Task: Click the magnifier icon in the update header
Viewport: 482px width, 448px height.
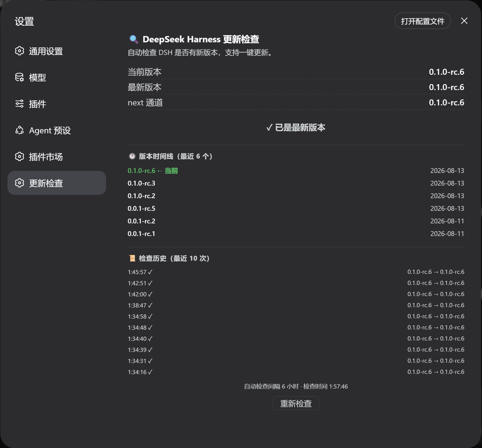Action: (x=134, y=39)
